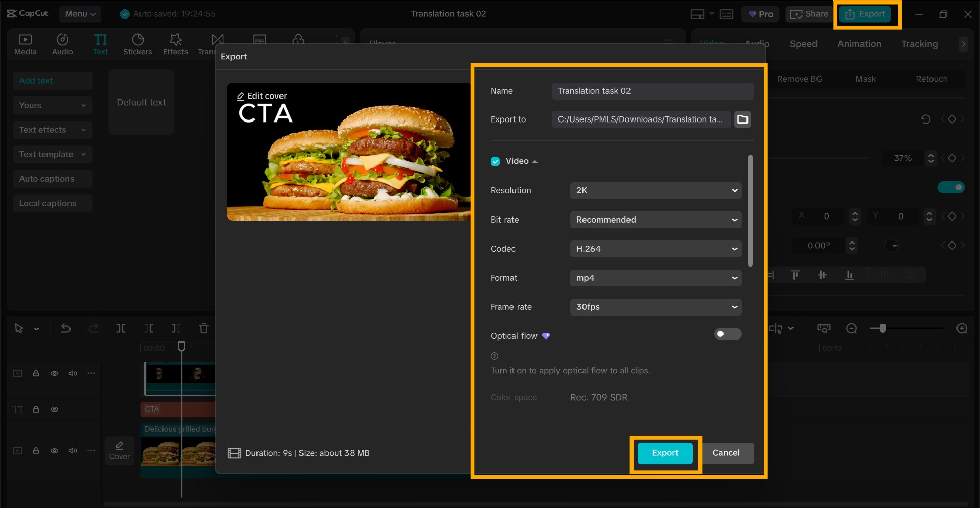Screen dimensions: 980x508
Task: Switch to the Animation tab
Action: [859, 44]
